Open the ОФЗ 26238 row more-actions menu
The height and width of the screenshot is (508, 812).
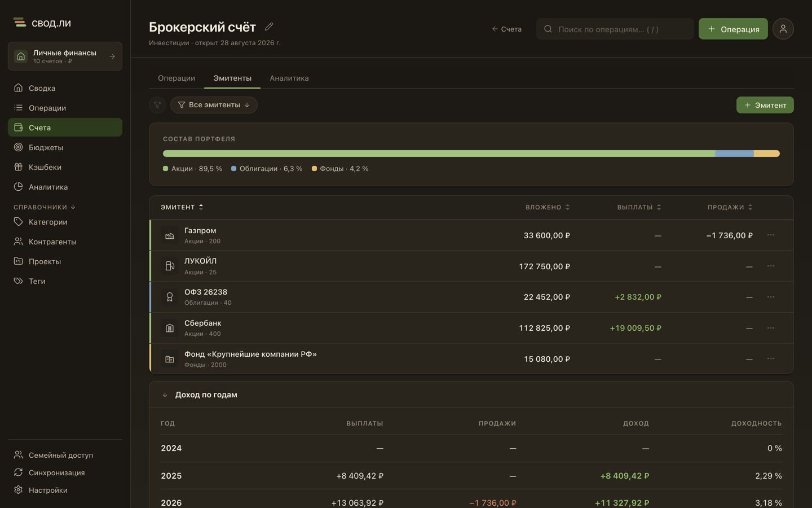tap(771, 297)
